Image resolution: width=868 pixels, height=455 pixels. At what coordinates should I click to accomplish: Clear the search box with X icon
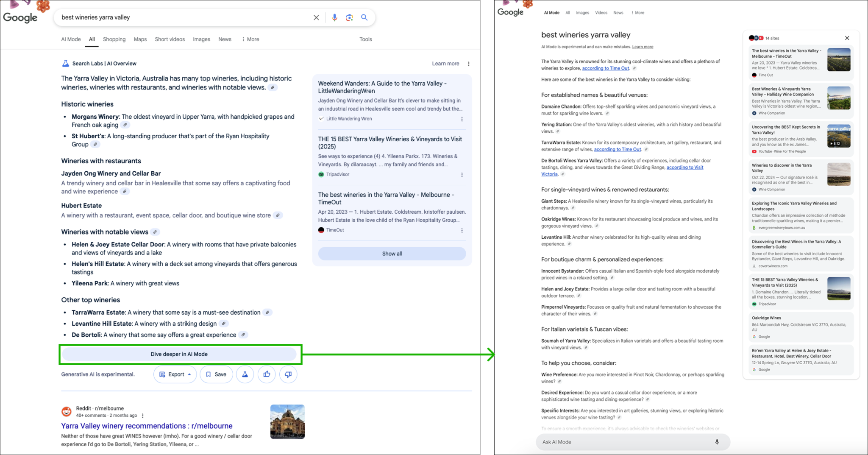[316, 17]
